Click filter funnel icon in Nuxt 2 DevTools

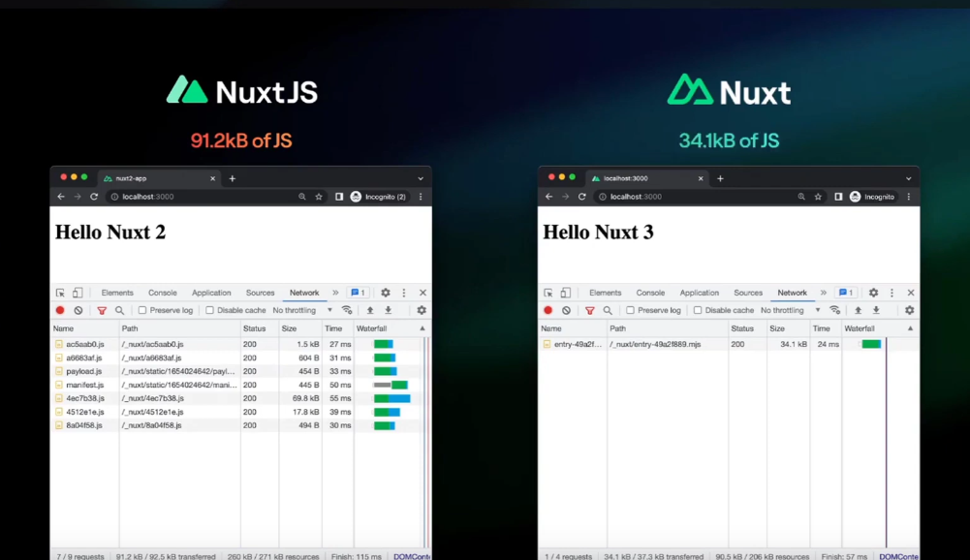click(102, 310)
